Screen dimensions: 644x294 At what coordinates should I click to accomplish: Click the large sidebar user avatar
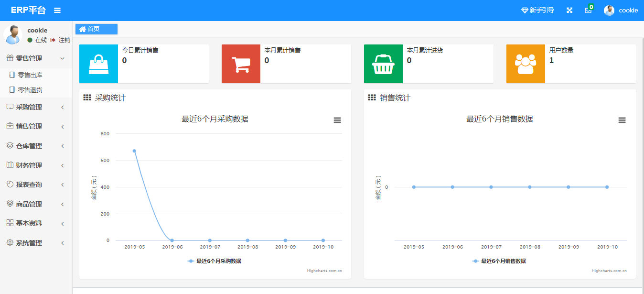(x=12, y=35)
